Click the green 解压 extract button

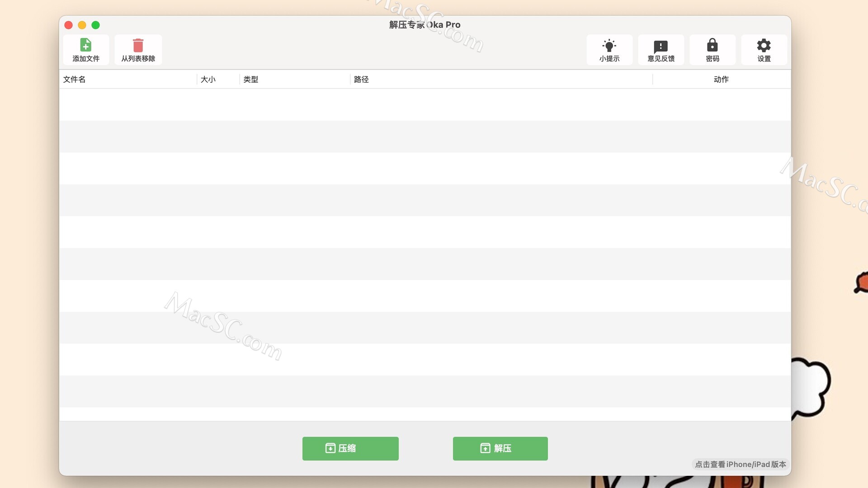[500, 448]
